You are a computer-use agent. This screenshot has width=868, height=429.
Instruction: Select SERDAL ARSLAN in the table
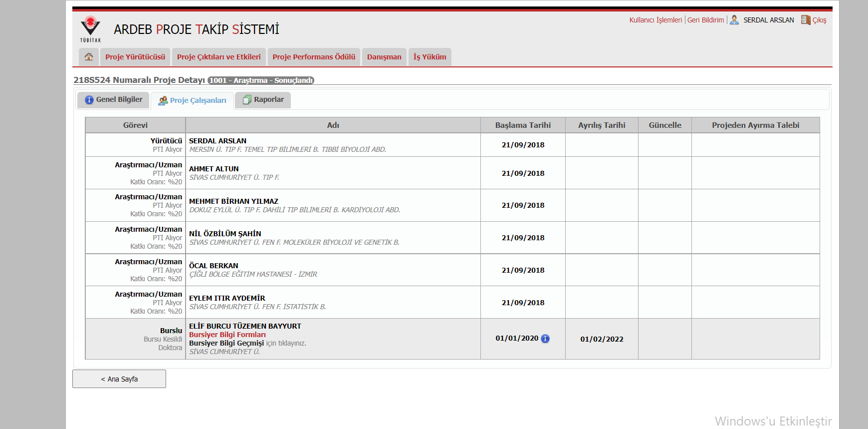(x=217, y=141)
